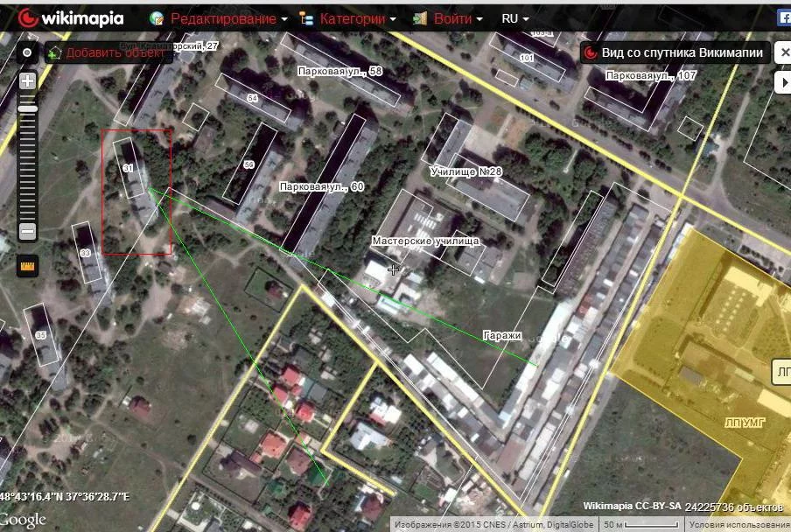Open the Условия использования link

pyautogui.click(x=739, y=525)
